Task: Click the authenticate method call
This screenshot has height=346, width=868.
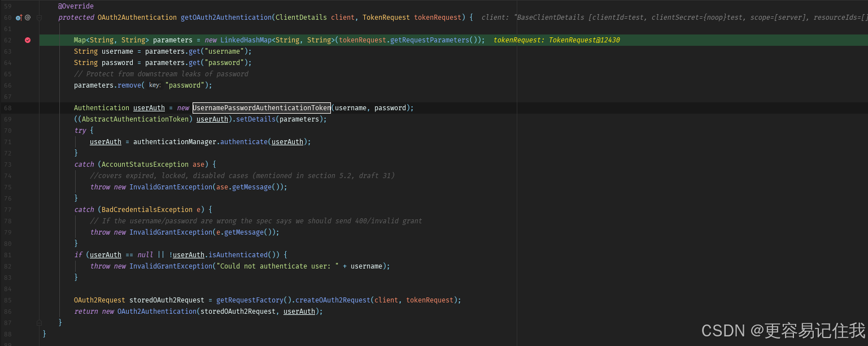Action: [244, 142]
